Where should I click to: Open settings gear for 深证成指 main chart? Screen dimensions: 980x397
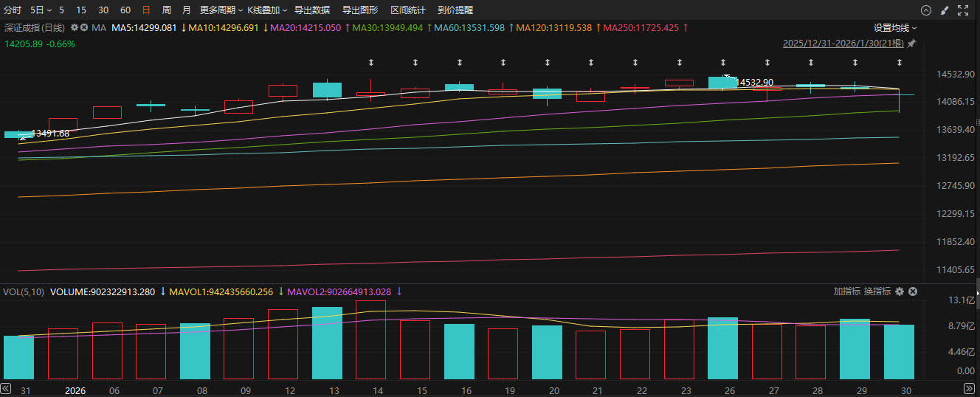point(75,27)
